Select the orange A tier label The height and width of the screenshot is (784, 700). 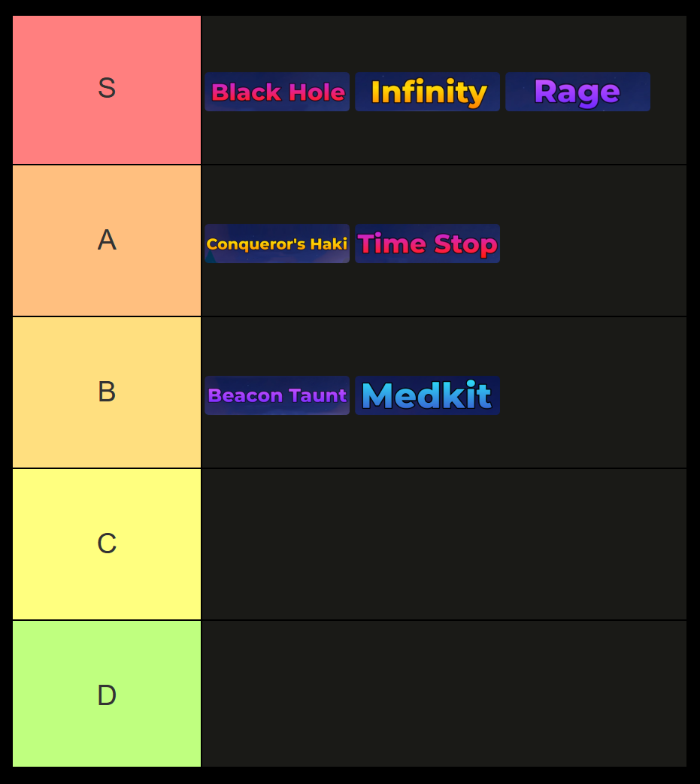coord(107,241)
